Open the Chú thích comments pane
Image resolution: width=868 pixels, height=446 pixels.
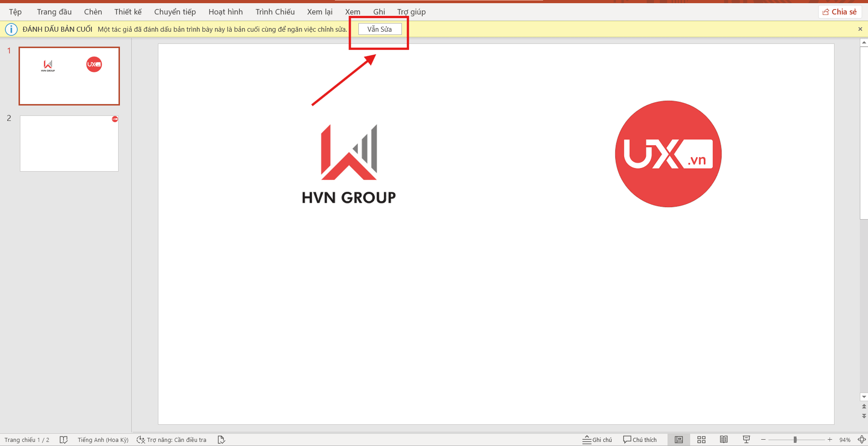[x=639, y=440]
